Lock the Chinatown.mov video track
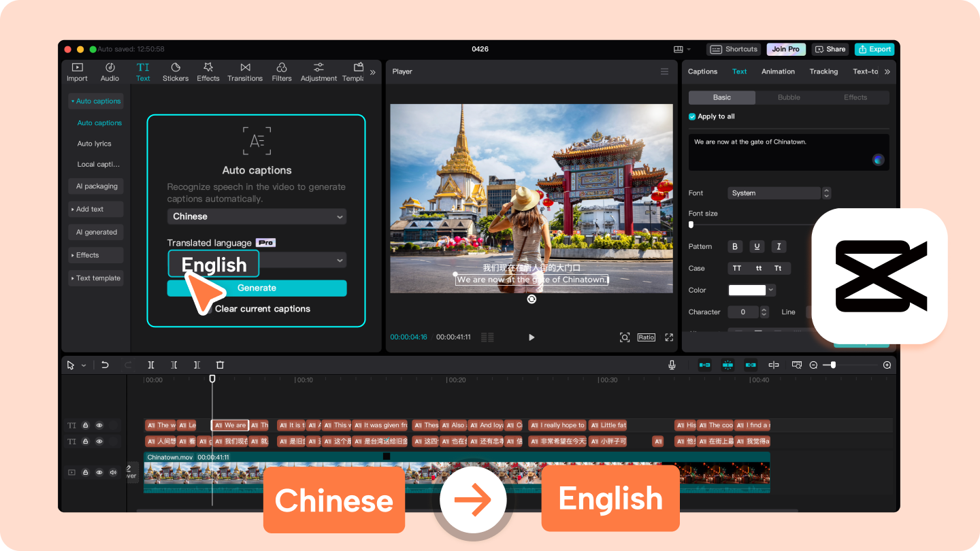The height and width of the screenshot is (551, 980). 84,471
